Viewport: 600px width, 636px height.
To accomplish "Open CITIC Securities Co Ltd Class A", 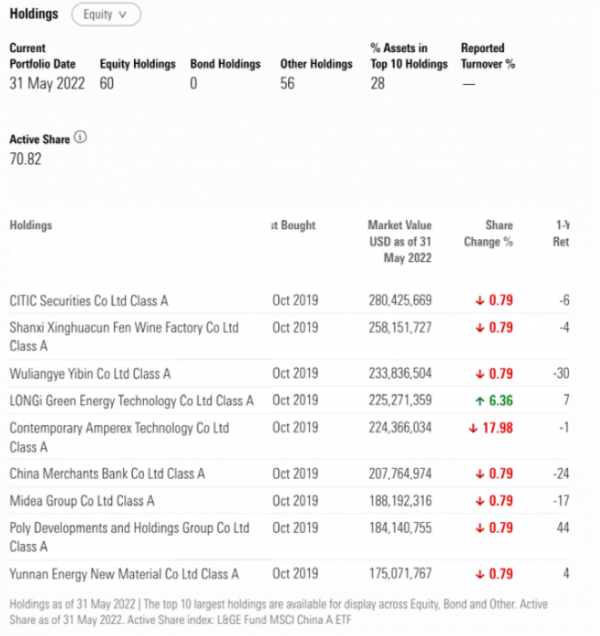I will (x=89, y=301).
